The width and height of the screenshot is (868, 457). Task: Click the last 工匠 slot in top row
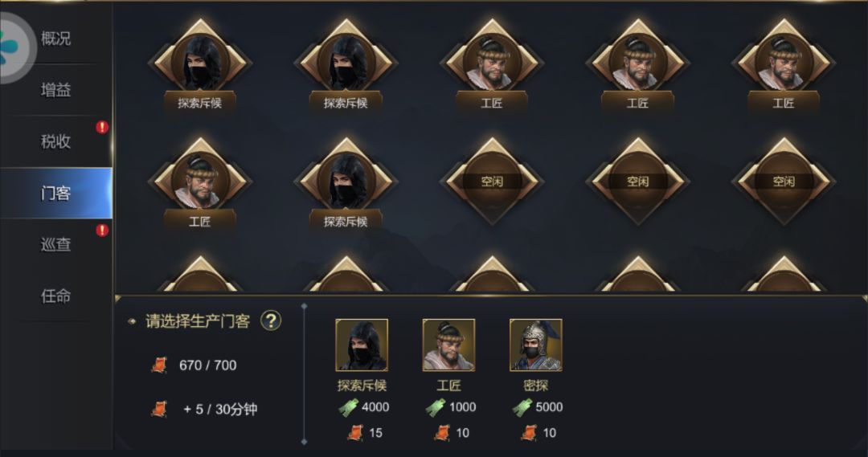click(x=784, y=63)
